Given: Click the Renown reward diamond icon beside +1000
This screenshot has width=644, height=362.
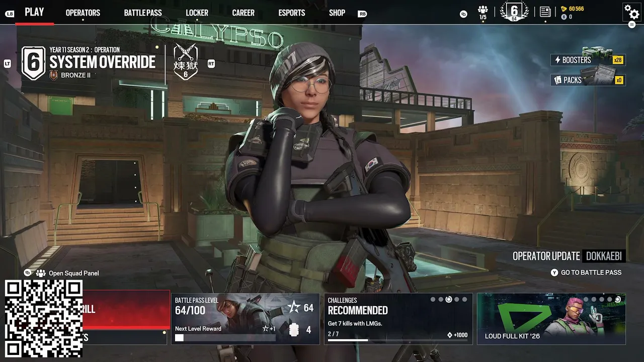Looking at the screenshot, I should tap(450, 335).
